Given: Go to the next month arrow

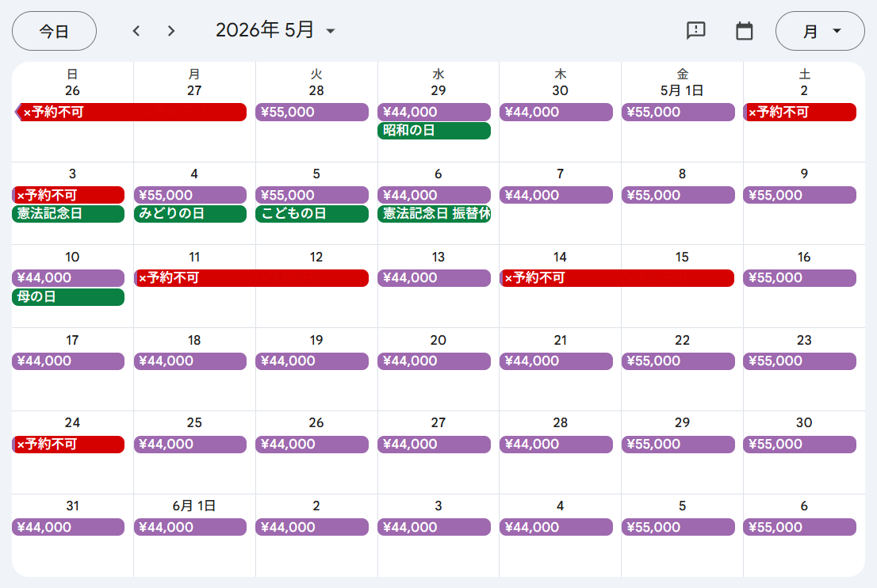Looking at the screenshot, I should coord(171,31).
